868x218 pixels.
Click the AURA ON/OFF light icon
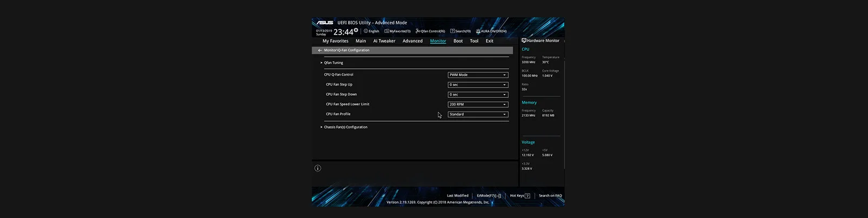click(478, 31)
